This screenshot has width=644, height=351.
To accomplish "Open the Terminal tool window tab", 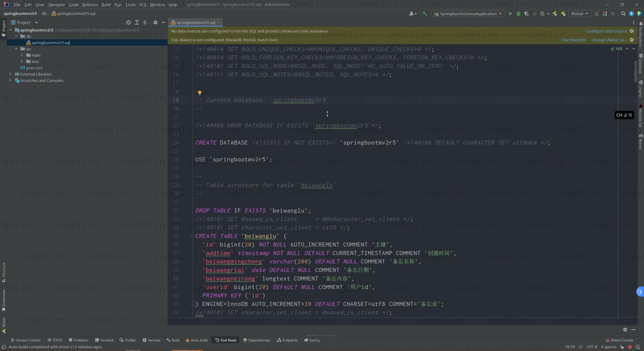I will point(104,340).
